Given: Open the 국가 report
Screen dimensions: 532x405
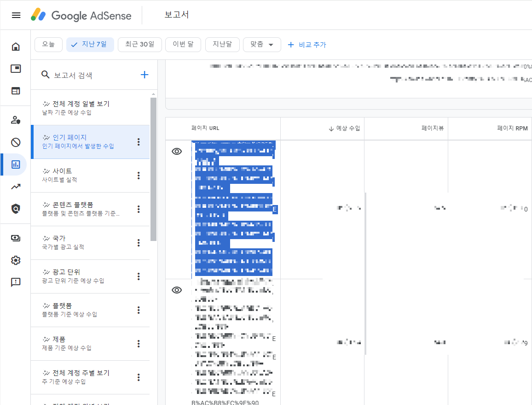Looking at the screenshot, I should (x=90, y=243).
